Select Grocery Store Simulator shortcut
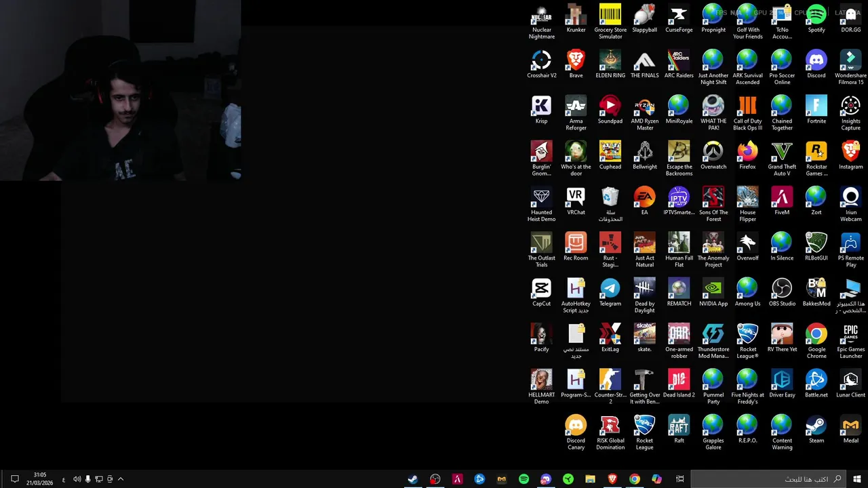868x488 pixels. (x=610, y=22)
